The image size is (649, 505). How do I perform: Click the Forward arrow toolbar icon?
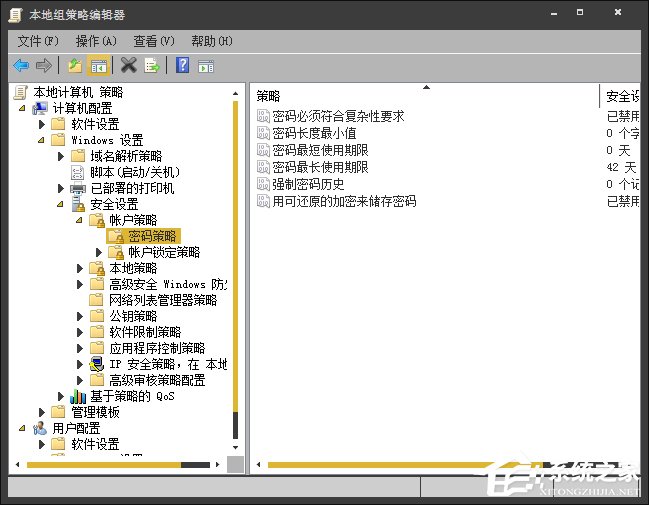tap(43, 65)
